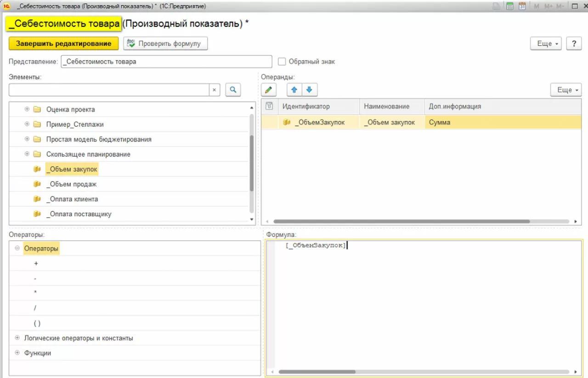Open the calendar icon in title bar
The image size is (588, 378).
522,6
